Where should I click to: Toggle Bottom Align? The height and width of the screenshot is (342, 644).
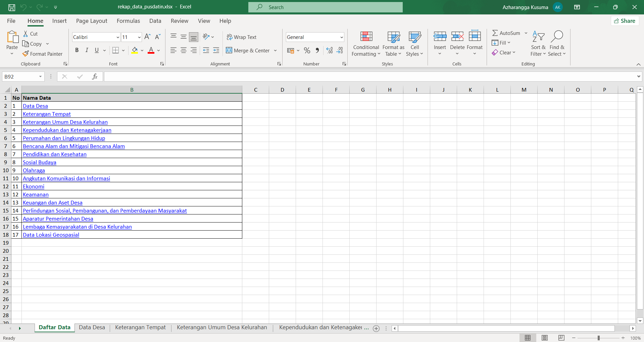tap(194, 37)
